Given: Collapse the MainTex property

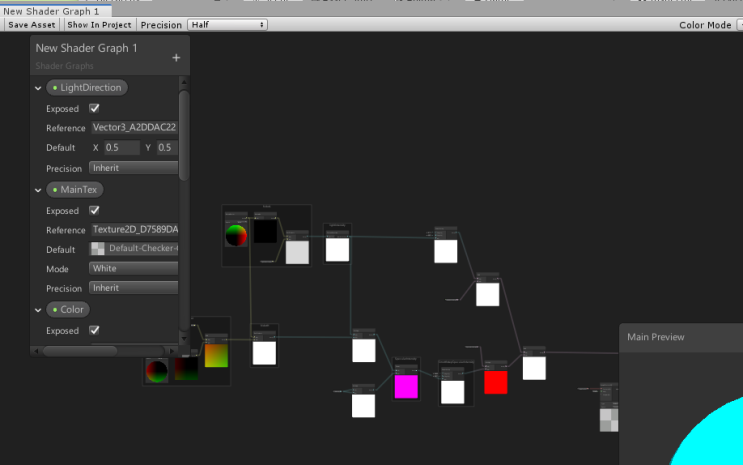Looking at the screenshot, I should tap(38, 190).
